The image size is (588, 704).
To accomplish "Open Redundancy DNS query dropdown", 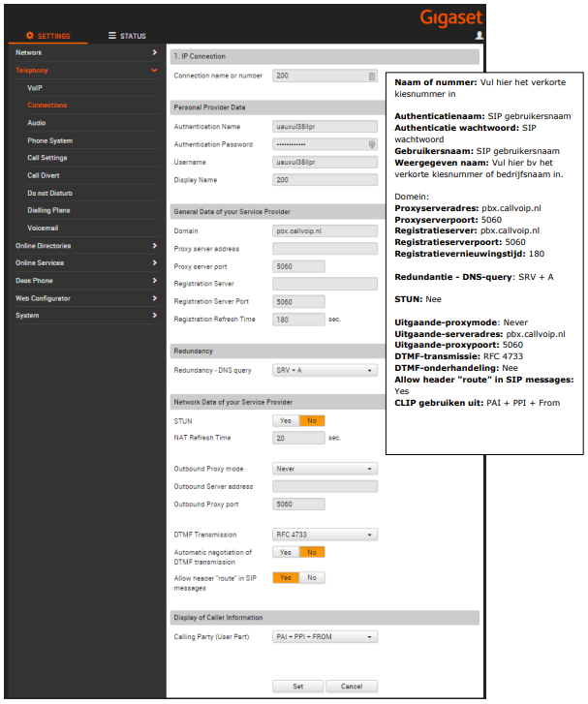I will [x=325, y=371].
